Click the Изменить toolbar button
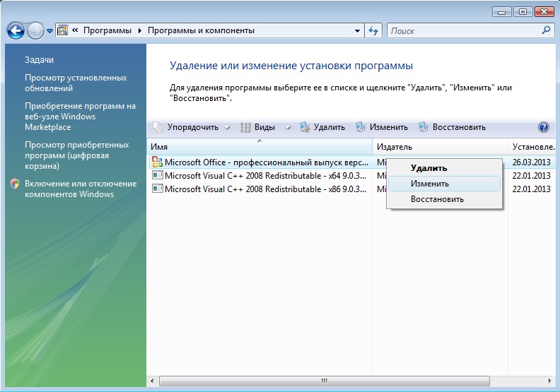Screen dimensions: 560x392 (x=382, y=127)
